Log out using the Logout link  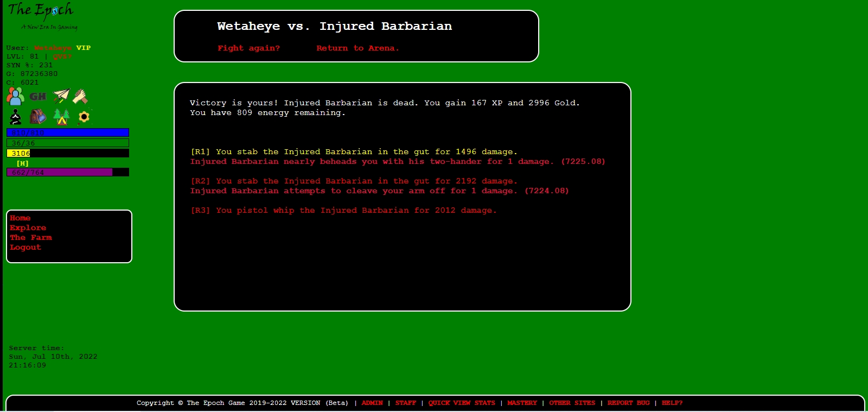[25, 248]
